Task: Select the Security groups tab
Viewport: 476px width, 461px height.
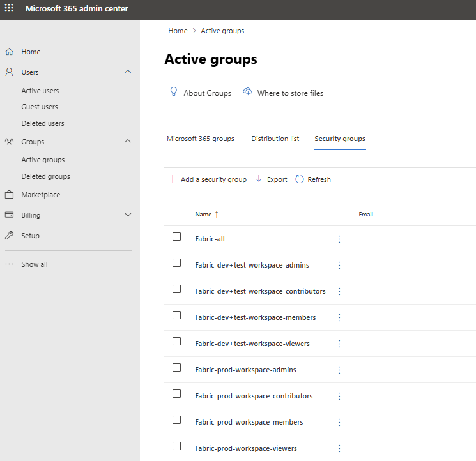Action: click(x=340, y=139)
